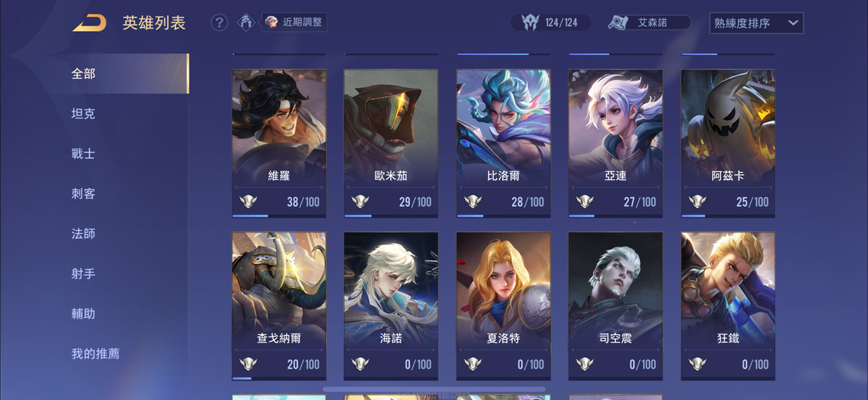Click the chevron arrow in sort dropdown

[793, 23]
